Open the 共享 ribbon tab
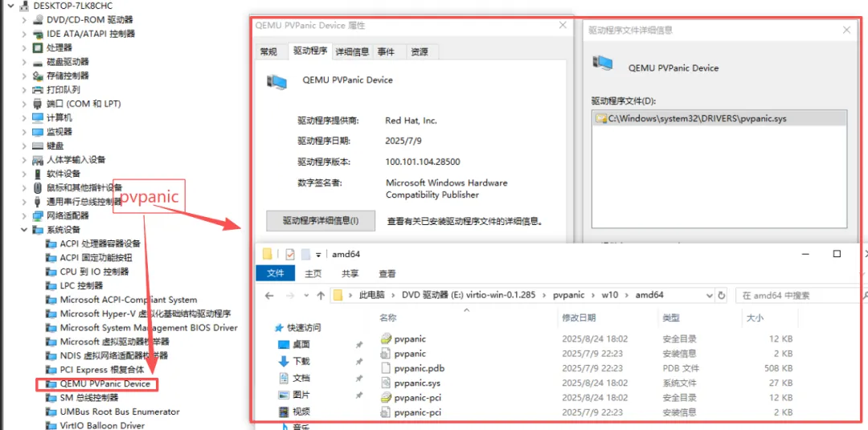The height and width of the screenshot is (430, 868). tap(350, 273)
